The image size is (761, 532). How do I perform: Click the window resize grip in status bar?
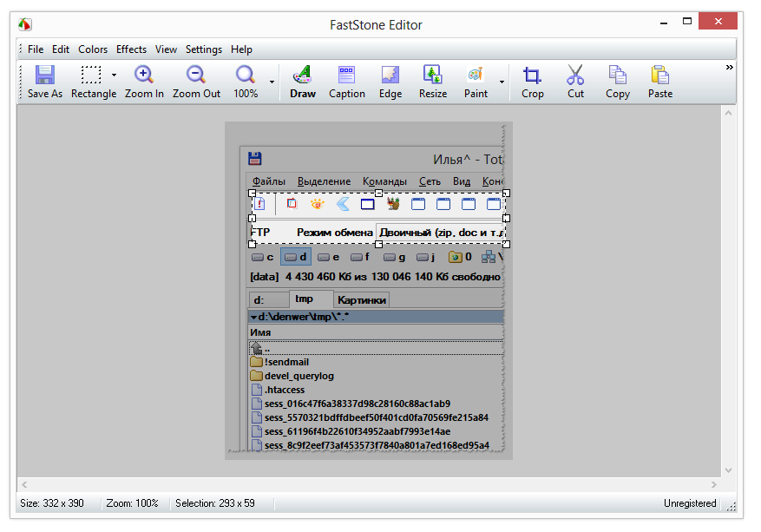pos(731,506)
